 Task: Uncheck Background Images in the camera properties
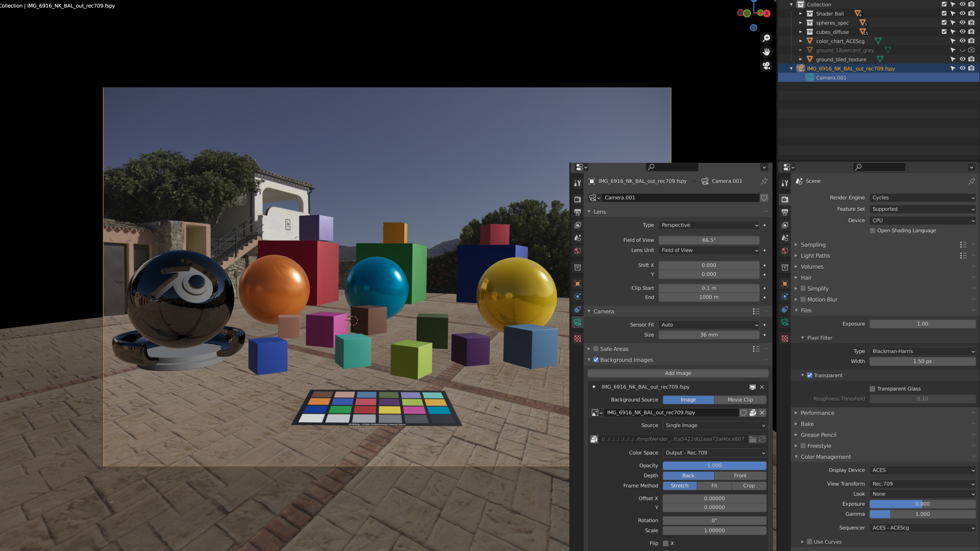coord(596,360)
